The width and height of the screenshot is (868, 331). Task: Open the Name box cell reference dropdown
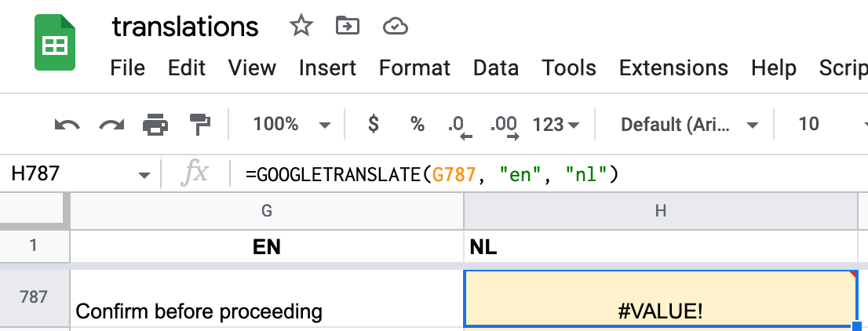tap(144, 174)
